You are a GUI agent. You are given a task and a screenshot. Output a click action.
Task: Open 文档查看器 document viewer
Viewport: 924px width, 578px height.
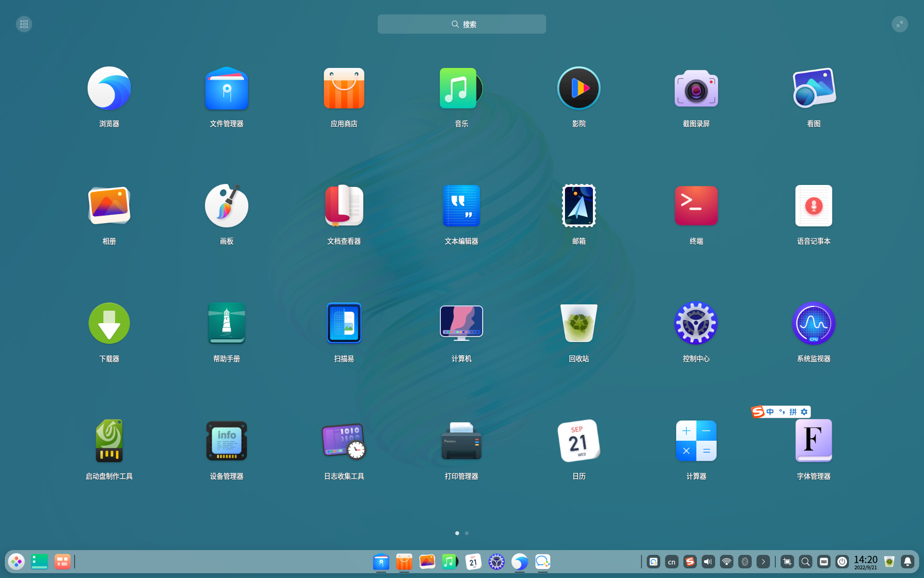tap(344, 206)
